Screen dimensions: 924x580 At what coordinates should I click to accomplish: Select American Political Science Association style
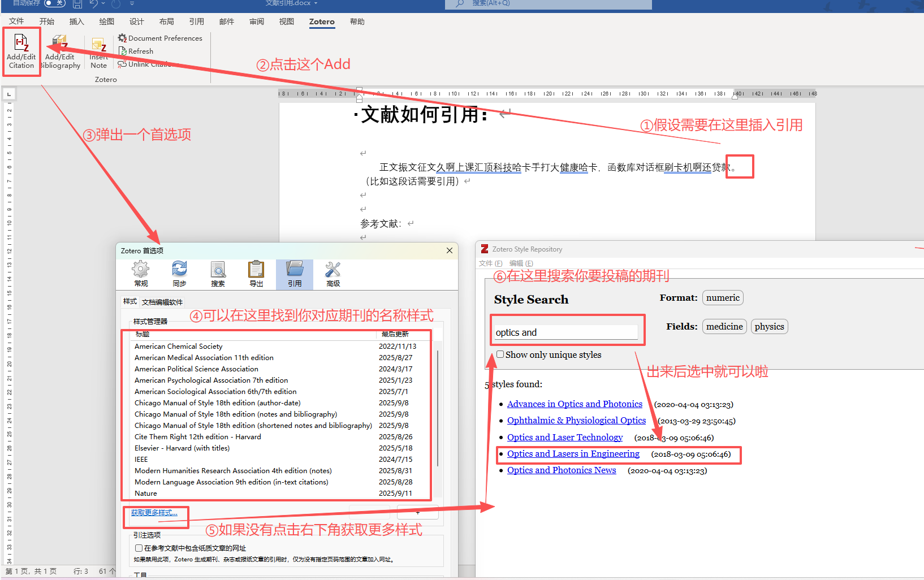pyautogui.click(x=282, y=369)
